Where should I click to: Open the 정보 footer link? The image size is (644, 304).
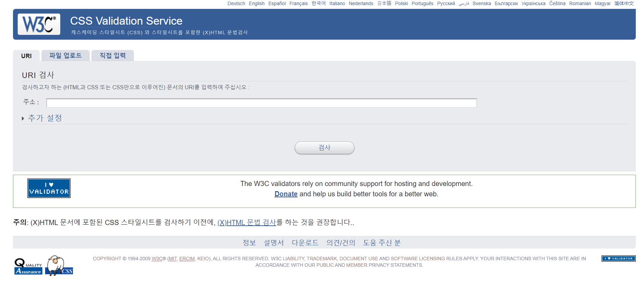click(x=249, y=242)
